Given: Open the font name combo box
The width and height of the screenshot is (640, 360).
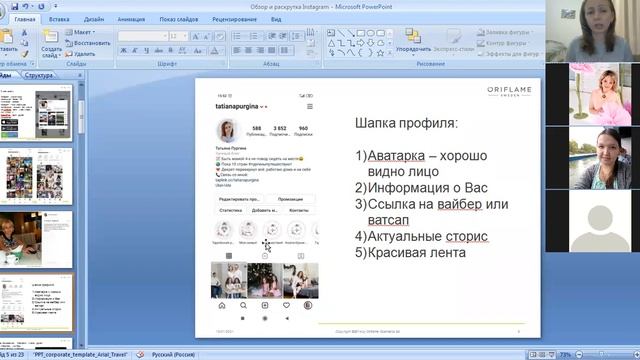Looking at the screenshot, I should click(143, 36).
